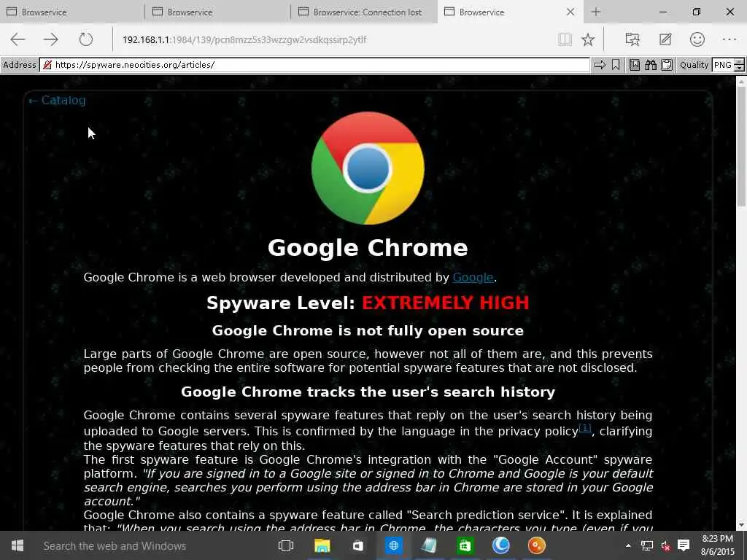Click the Browservice Go arrow button

tap(600, 65)
